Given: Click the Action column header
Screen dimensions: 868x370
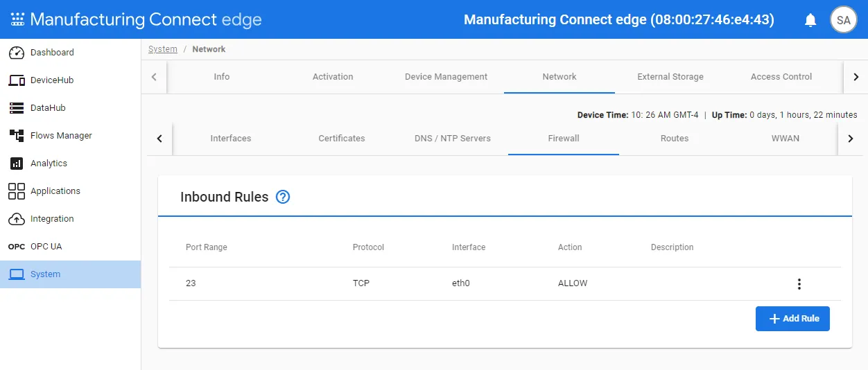Looking at the screenshot, I should coord(570,247).
